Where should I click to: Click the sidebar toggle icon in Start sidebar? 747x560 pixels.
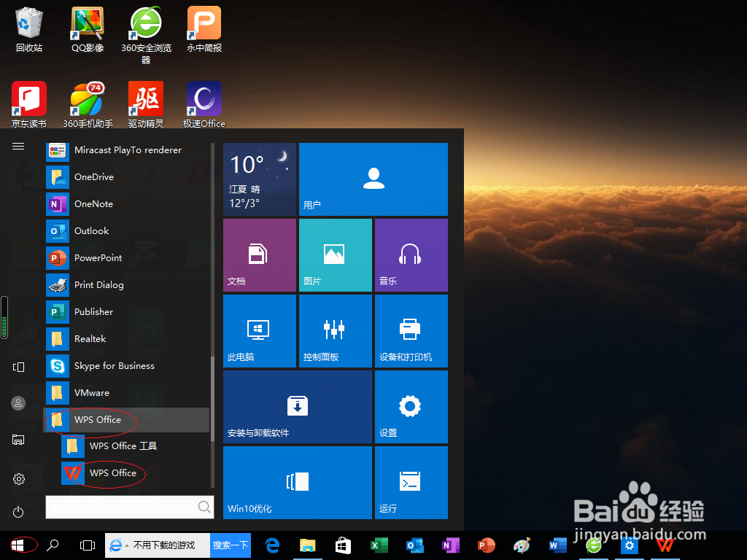[x=18, y=367]
